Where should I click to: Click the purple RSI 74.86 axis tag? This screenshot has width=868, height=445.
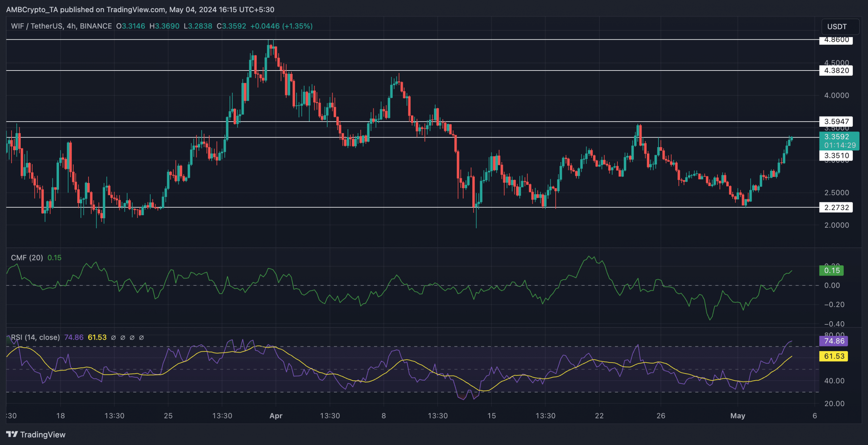833,341
